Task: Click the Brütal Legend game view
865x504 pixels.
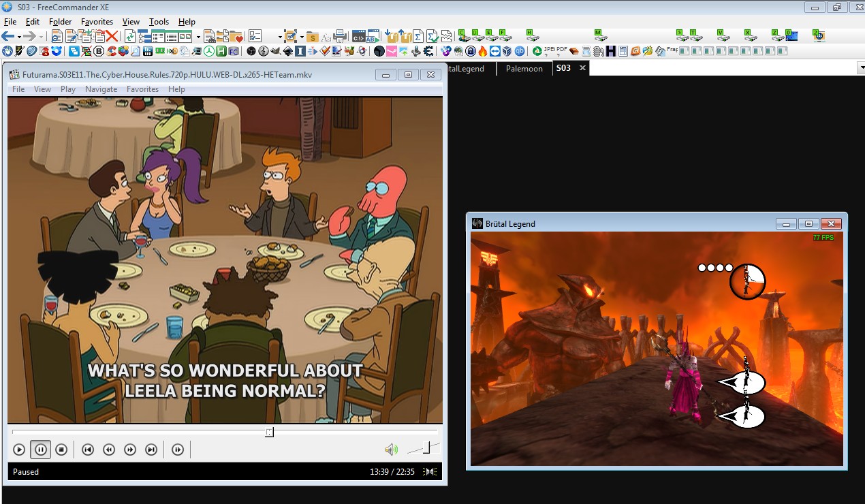Action: 657,349
